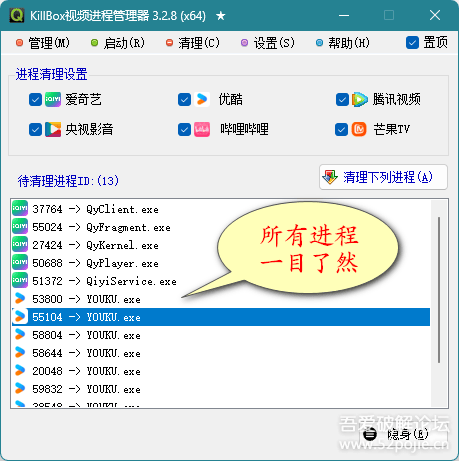The height and width of the screenshot is (461, 459).
Task: Select highlighted row 55104 -> YOUKU.exe
Action: [221, 317]
